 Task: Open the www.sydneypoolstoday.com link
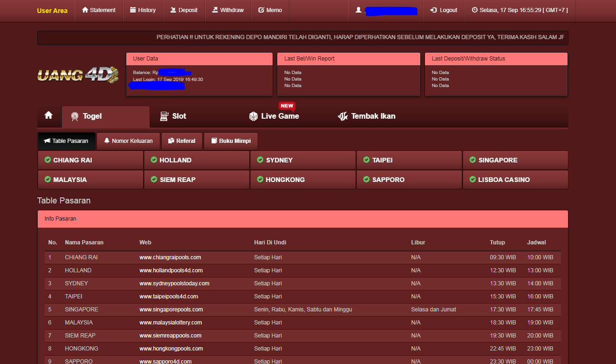pos(174,283)
